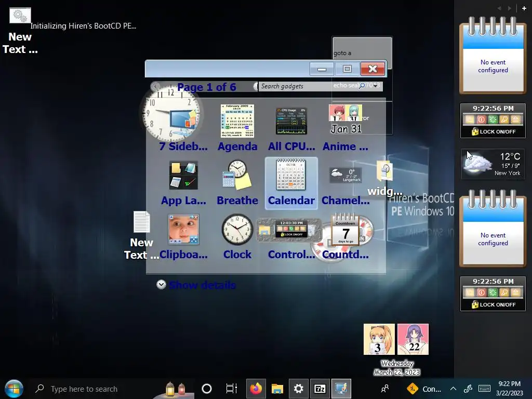Open Firefox from the taskbar
Viewport: 532px width, 399px height.
(x=256, y=389)
